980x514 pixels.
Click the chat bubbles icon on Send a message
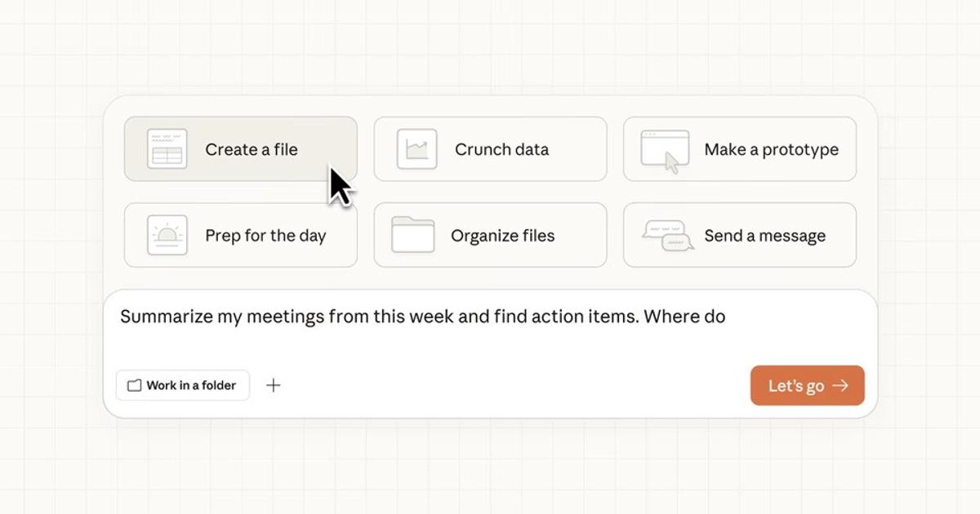click(667, 236)
